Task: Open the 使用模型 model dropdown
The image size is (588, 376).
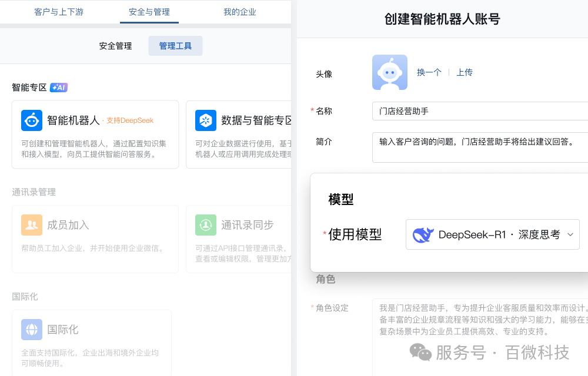Action: click(493, 234)
